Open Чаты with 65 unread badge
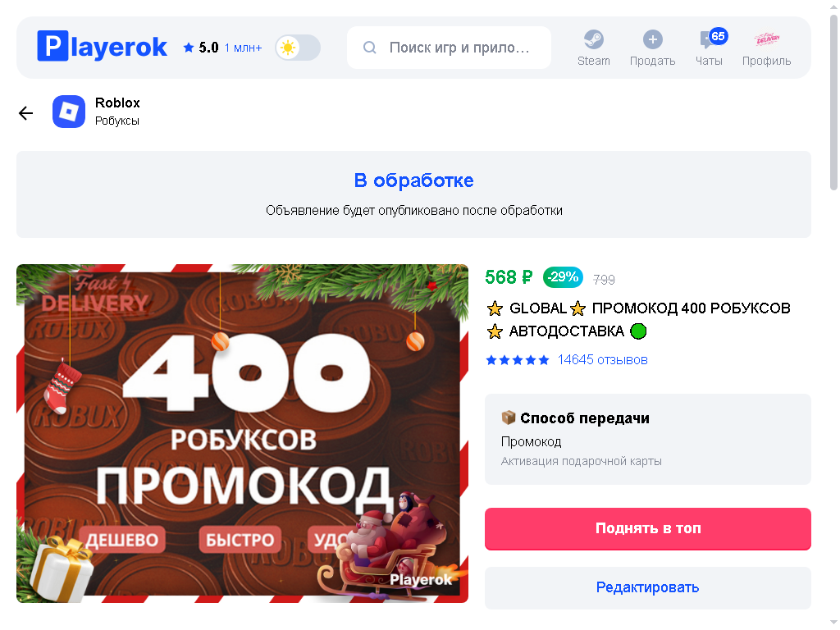 pyautogui.click(x=709, y=47)
